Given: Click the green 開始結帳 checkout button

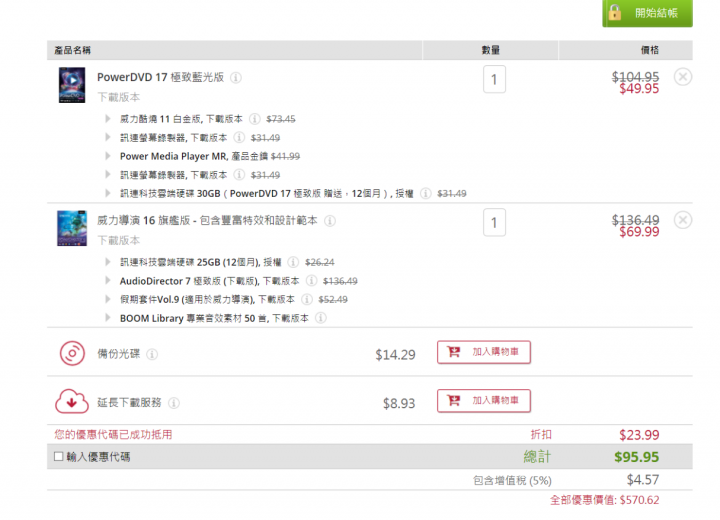Looking at the screenshot, I should pos(647,13).
